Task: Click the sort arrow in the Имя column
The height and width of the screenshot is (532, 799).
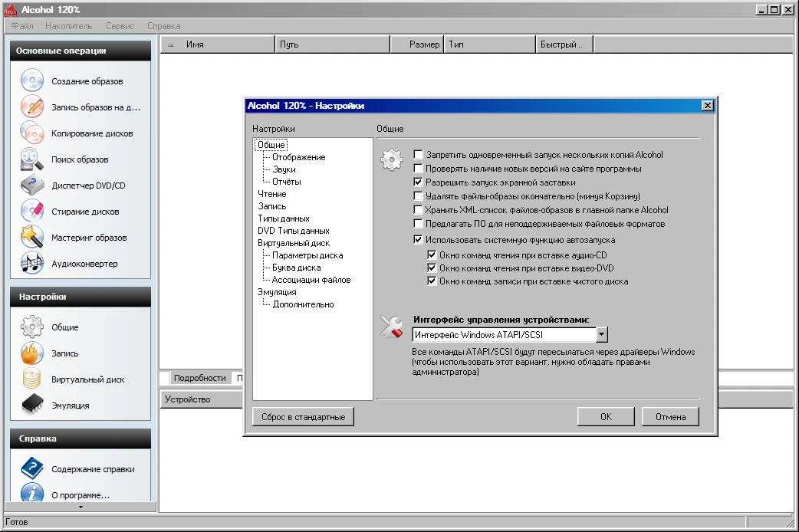Action: (x=171, y=44)
